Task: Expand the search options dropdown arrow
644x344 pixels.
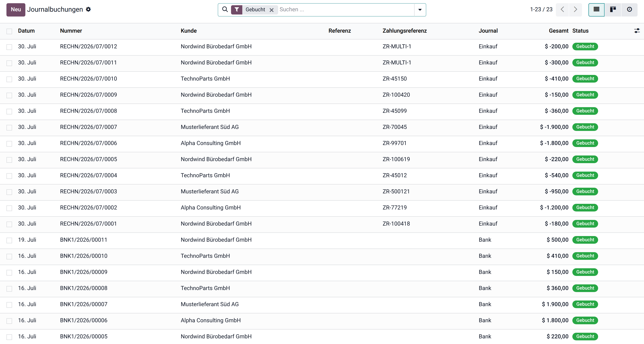Action: tap(420, 10)
